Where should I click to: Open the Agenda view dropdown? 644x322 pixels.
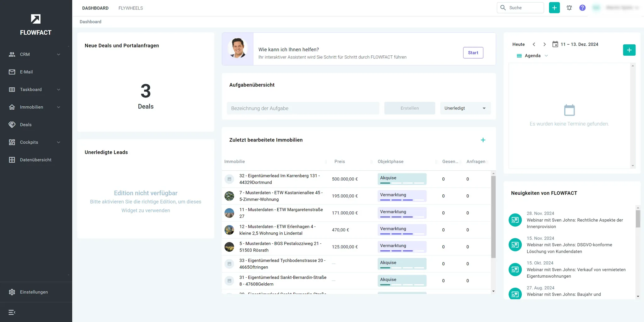pos(532,56)
